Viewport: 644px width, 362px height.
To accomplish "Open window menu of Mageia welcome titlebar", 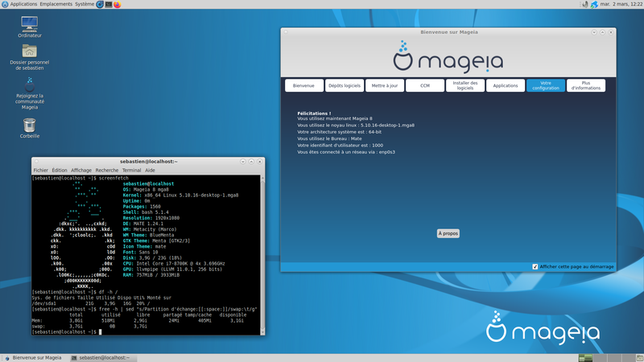I will click(x=286, y=32).
